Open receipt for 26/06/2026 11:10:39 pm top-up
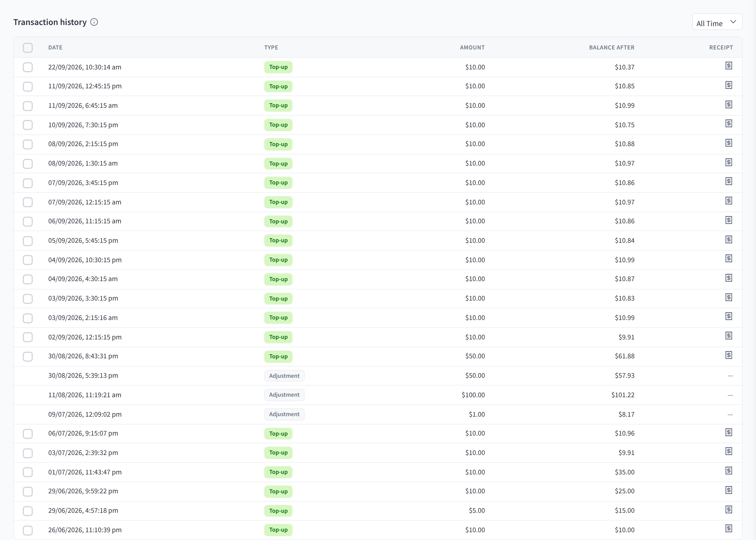This screenshot has height=540, width=756. (729, 529)
